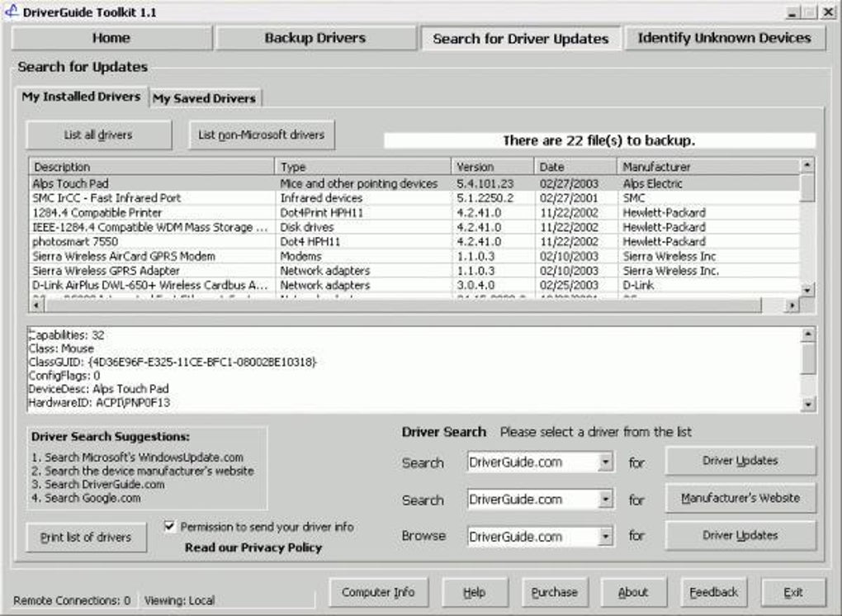Click Remote Connections: 0 status text
Screen dimensions: 842x616
click(72, 600)
